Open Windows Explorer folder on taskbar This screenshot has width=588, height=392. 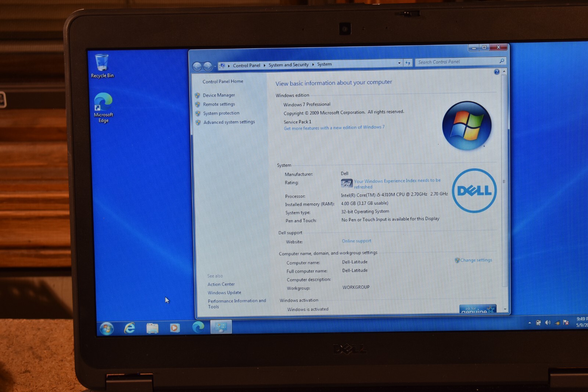tap(152, 328)
